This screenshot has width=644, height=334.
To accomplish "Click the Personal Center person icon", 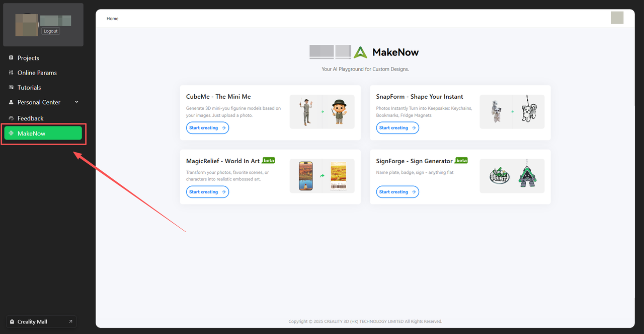I will click(11, 102).
